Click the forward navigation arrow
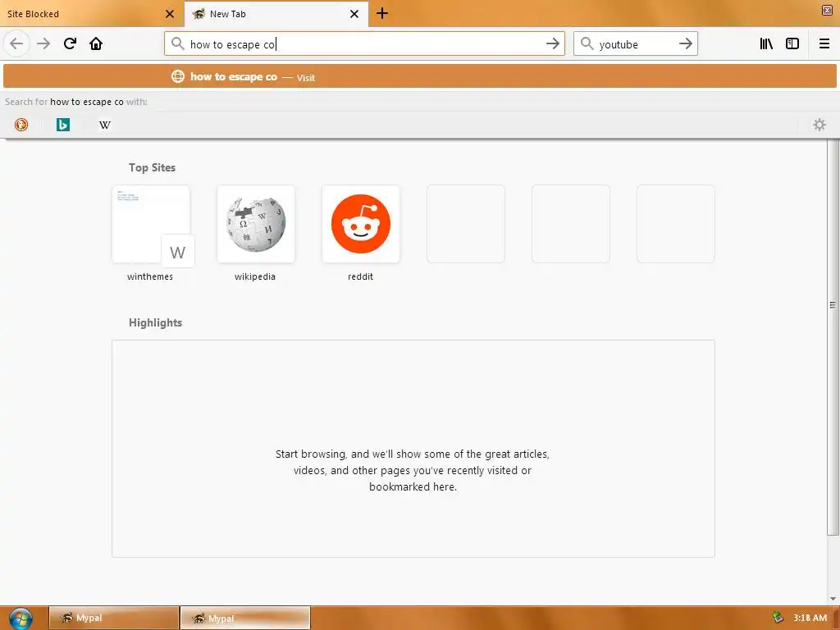840x630 pixels. pyautogui.click(x=43, y=43)
